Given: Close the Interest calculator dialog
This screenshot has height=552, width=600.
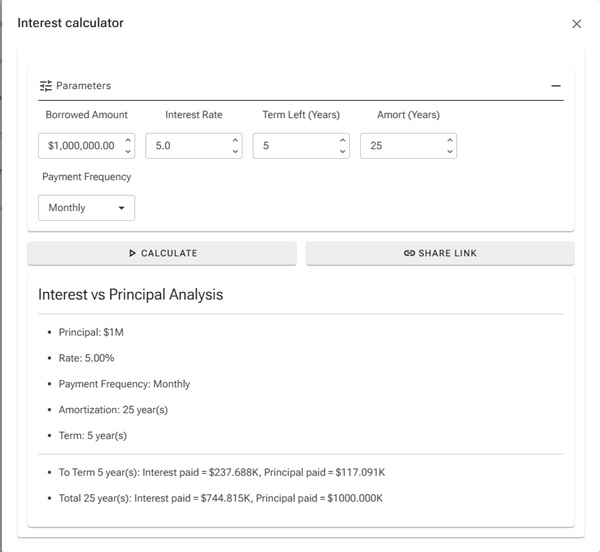Looking at the screenshot, I should tap(576, 24).
